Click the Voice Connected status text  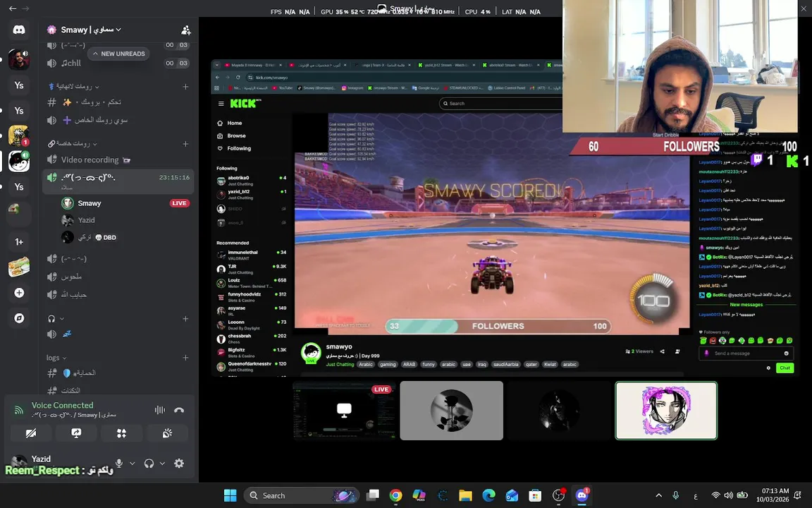tap(63, 406)
